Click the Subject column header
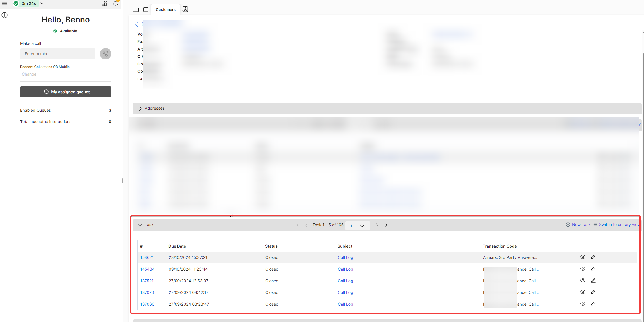 345,246
